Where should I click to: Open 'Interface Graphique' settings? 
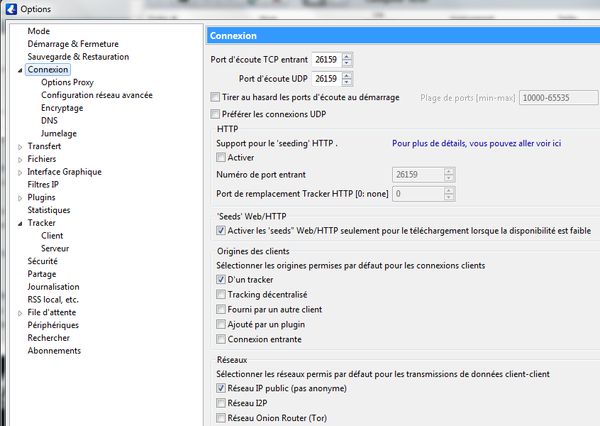[64, 172]
